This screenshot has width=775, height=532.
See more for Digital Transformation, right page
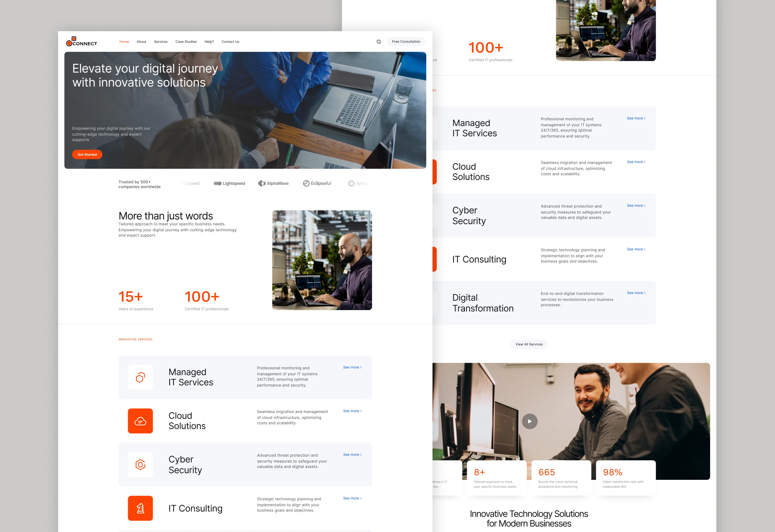click(x=636, y=293)
